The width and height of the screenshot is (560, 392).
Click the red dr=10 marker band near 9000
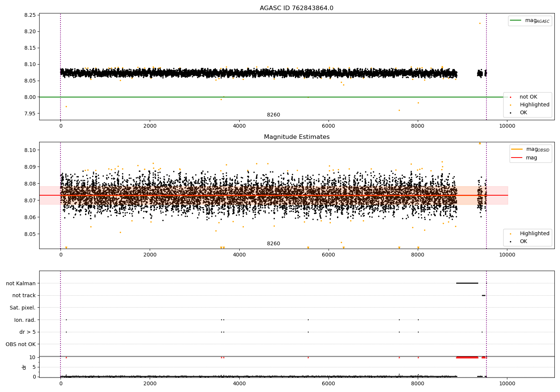click(467, 357)
